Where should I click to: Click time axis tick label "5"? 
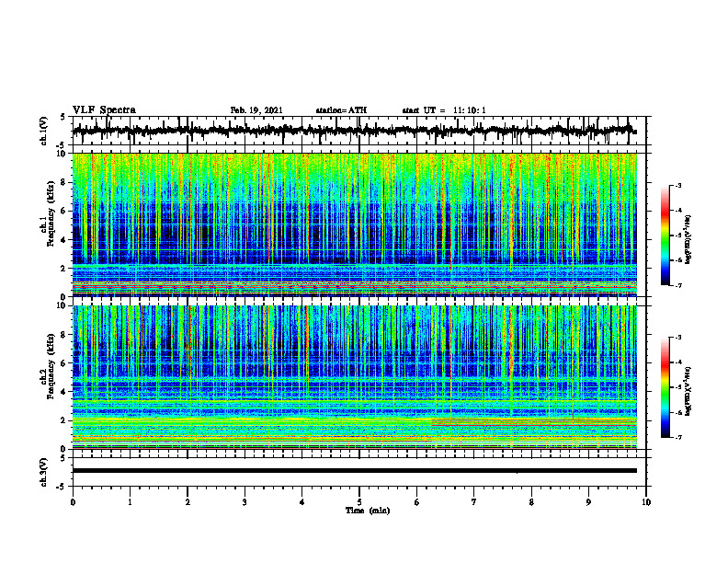(x=359, y=502)
